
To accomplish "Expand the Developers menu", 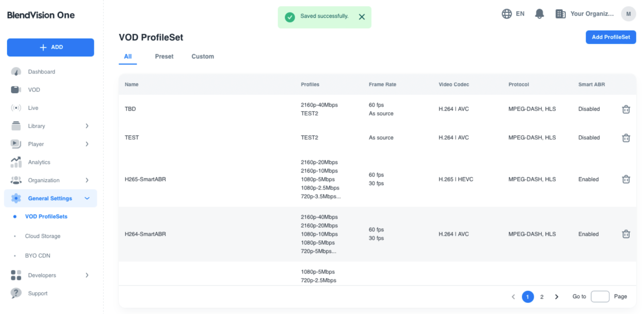I will (87, 275).
